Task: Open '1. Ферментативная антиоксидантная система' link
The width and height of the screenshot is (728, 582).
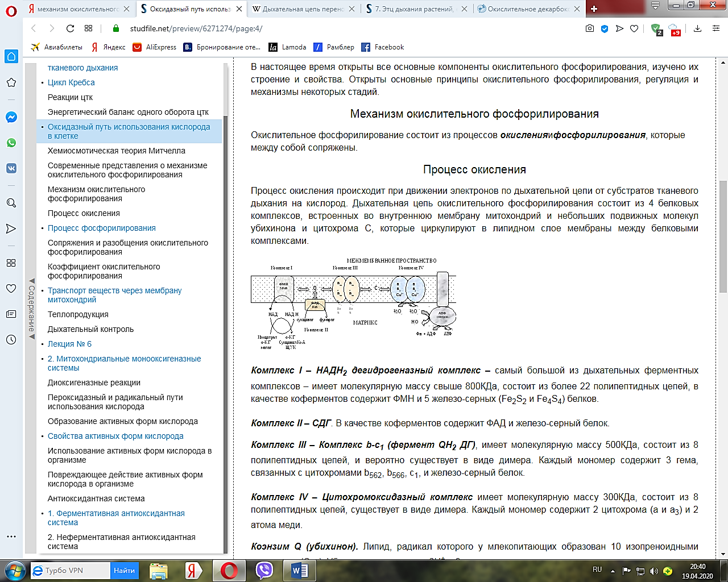Action: pos(116,518)
